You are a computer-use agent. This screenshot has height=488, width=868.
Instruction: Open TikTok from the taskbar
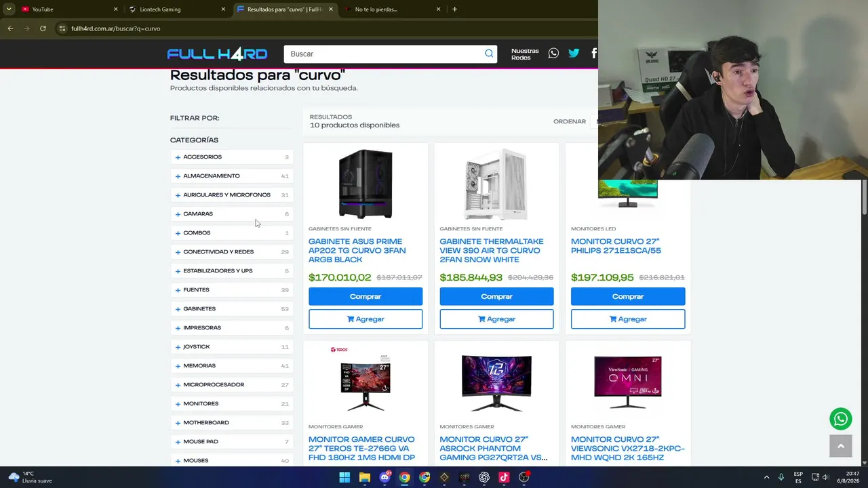click(504, 477)
